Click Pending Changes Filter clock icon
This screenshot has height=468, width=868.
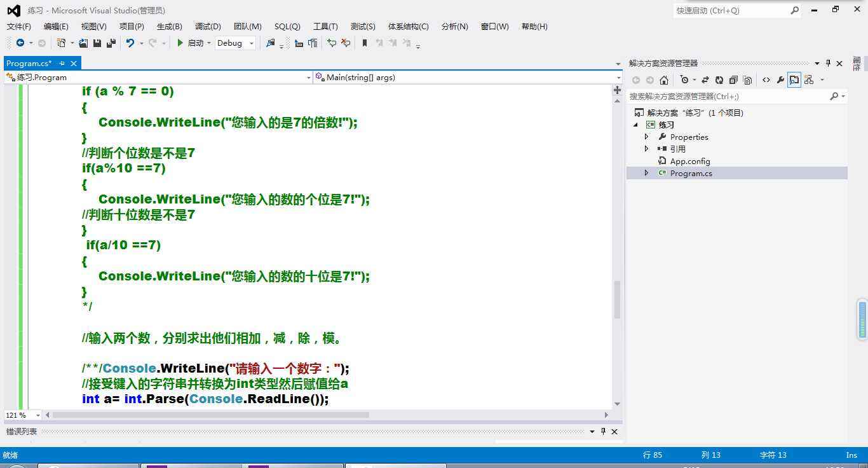[x=684, y=80]
